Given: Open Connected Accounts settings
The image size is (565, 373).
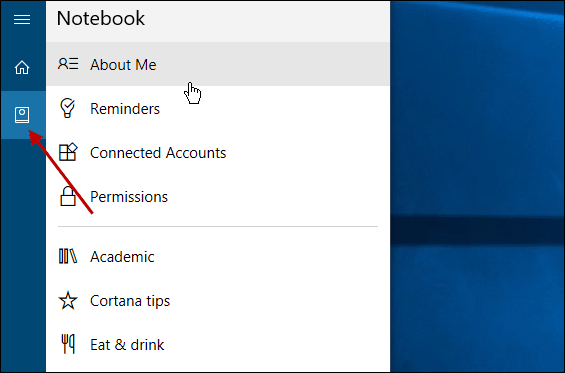Looking at the screenshot, I should (x=218, y=152).
